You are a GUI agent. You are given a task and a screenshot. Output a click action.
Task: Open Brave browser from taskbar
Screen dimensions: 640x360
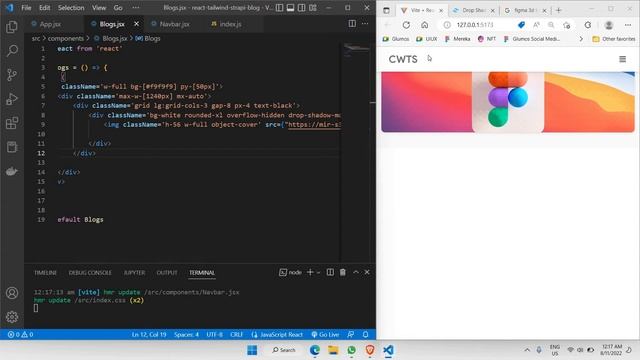coord(370,350)
